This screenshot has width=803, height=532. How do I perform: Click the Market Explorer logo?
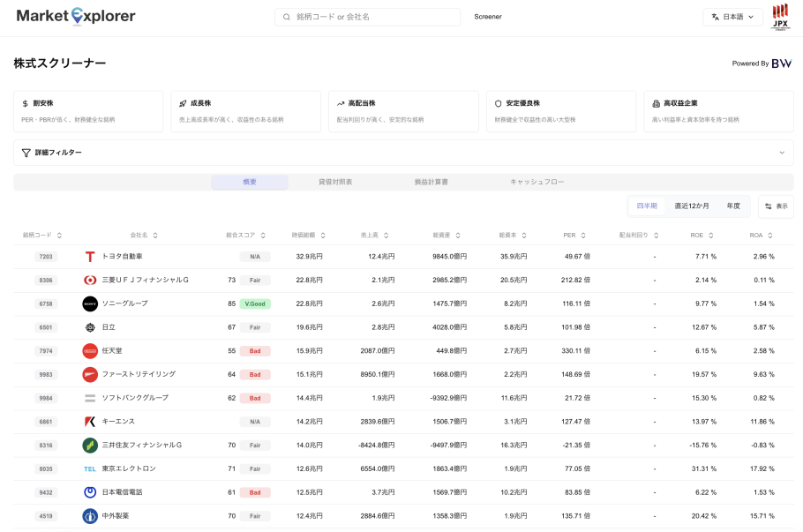tap(76, 16)
